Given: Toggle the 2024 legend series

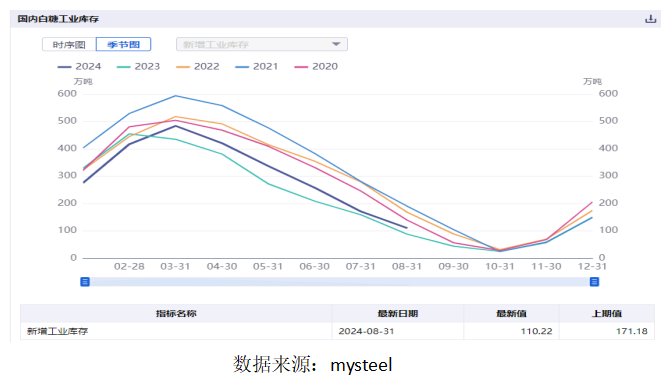Looking at the screenshot, I should pyautogui.click(x=79, y=67).
